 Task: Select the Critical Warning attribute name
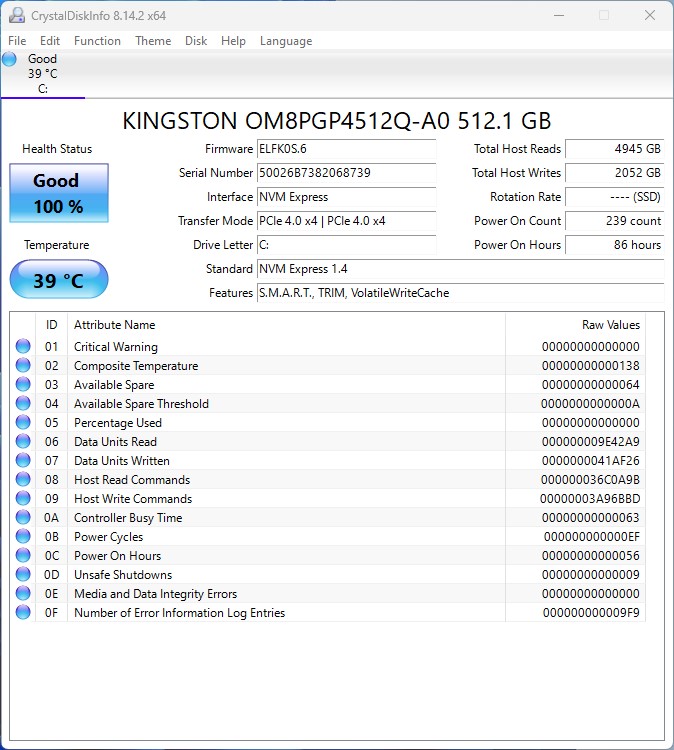pos(116,347)
